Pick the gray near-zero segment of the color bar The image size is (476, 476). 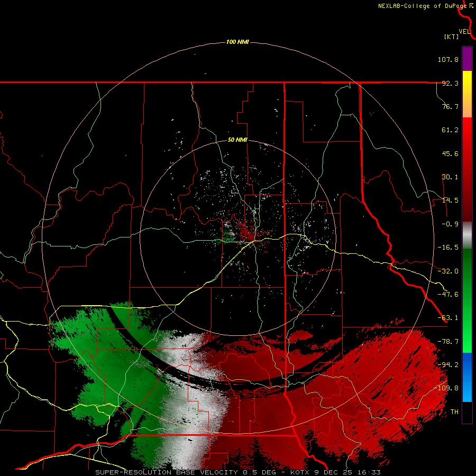tap(467, 235)
